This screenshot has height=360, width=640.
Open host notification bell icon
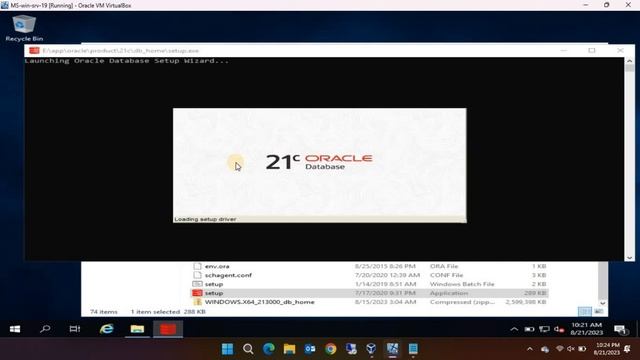pyautogui.click(x=627, y=349)
